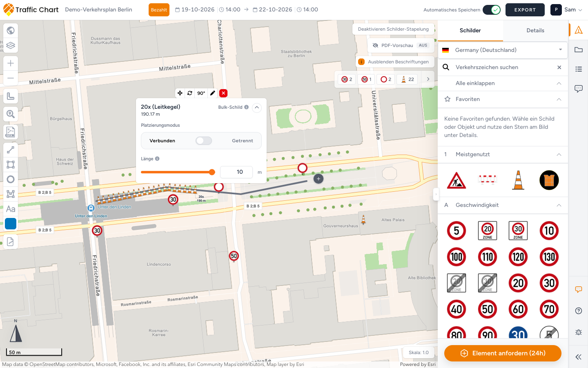
Task: Click the globe basemap icon in left toolbar
Action: click(11, 30)
